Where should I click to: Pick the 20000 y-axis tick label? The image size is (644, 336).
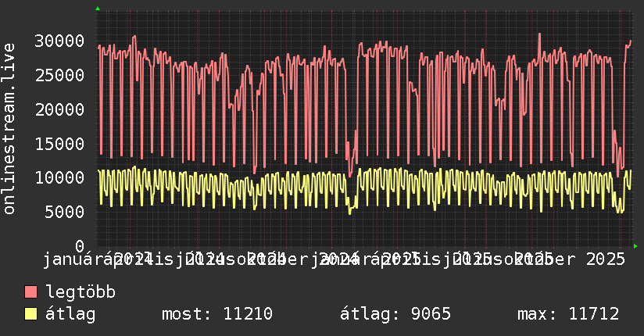click(x=60, y=109)
